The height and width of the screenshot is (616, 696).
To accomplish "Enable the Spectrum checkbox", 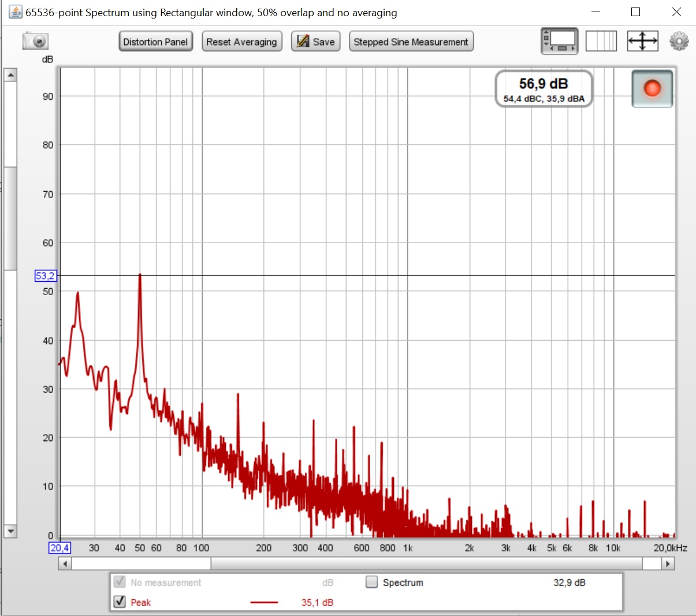I will tap(372, 582).
